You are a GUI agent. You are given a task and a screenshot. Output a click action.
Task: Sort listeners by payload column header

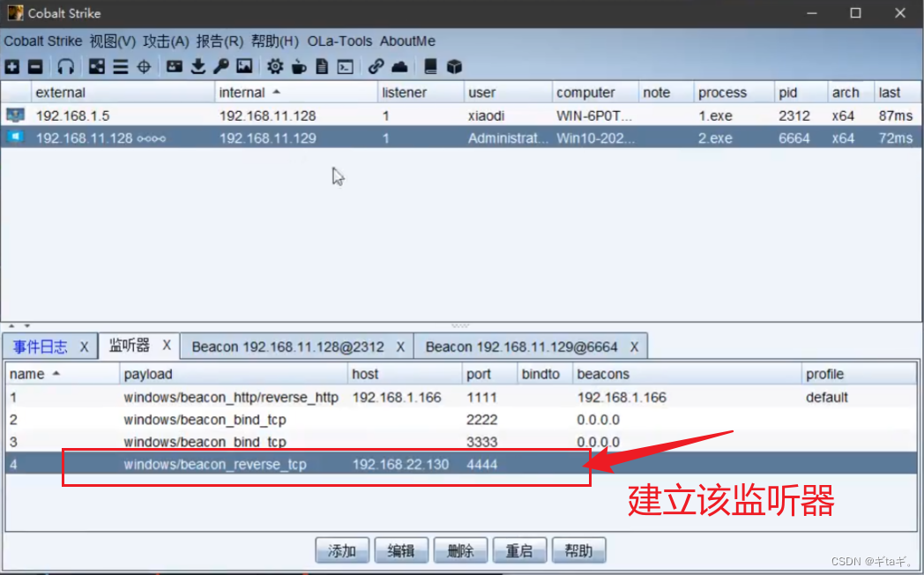pos(234,374)
